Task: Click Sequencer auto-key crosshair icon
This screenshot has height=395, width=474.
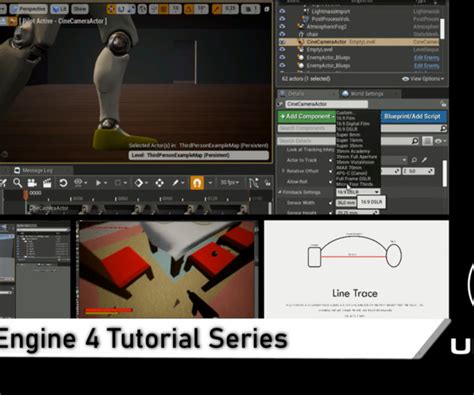Action: coord(159,183)
